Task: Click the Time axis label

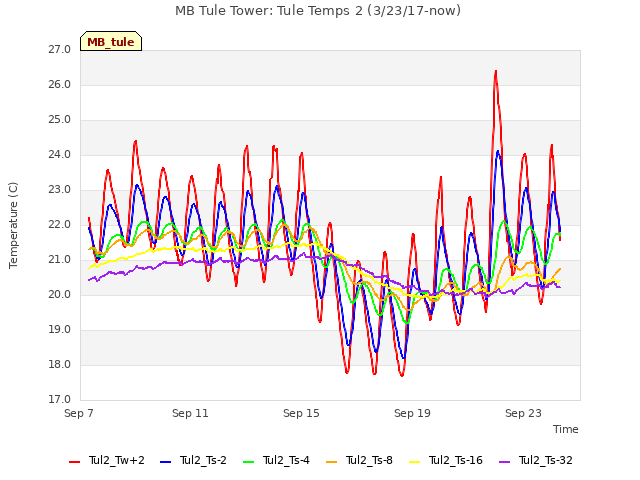Action: tap(566, 429)
